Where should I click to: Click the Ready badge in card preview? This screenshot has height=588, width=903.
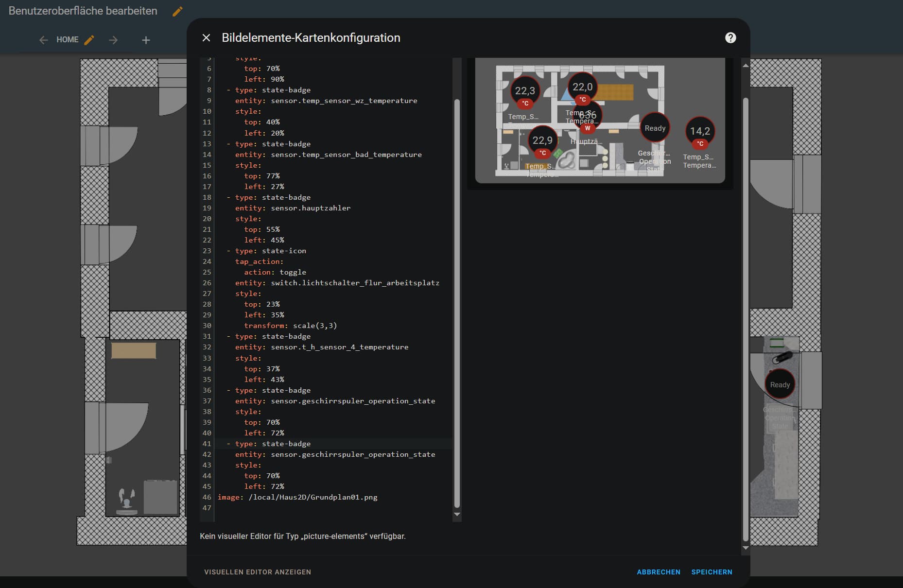(x=655, y=128)
